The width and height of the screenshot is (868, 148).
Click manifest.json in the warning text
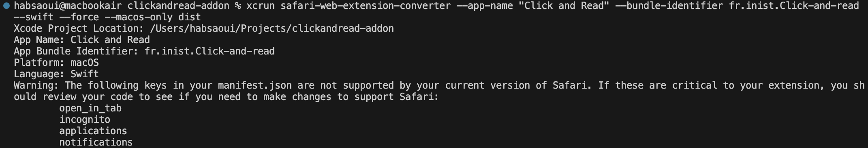click(255, 85)
